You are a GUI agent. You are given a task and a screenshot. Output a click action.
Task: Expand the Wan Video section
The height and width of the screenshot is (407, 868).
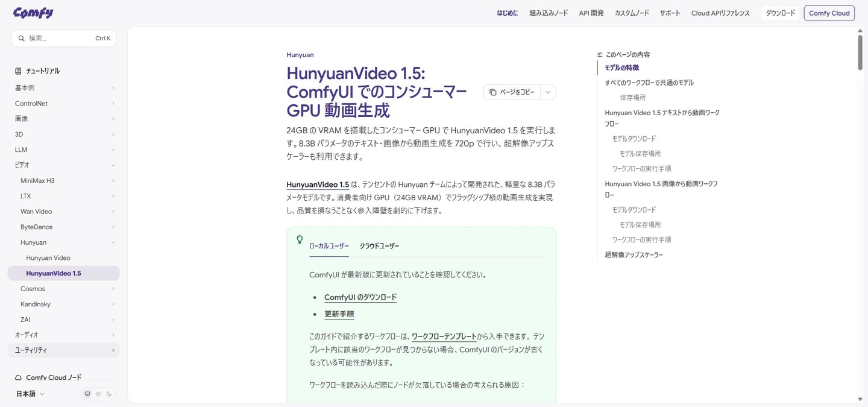(x=63, y=212)
